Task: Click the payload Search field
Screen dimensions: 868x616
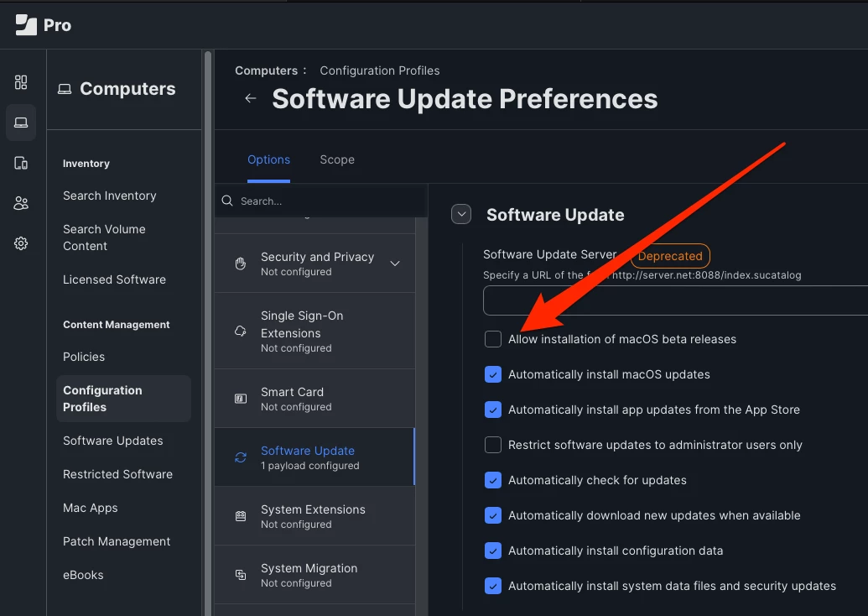Action: tap(321, 201)
